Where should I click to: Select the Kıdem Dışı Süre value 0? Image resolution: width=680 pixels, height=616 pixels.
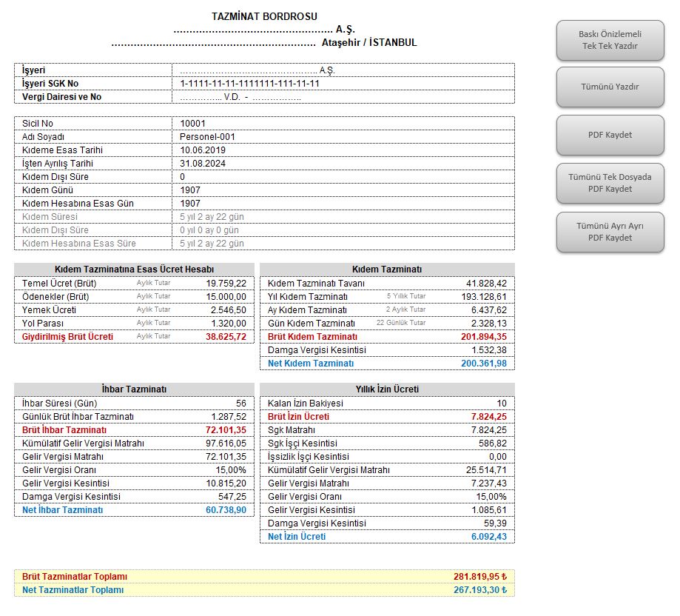click(184, 177)
